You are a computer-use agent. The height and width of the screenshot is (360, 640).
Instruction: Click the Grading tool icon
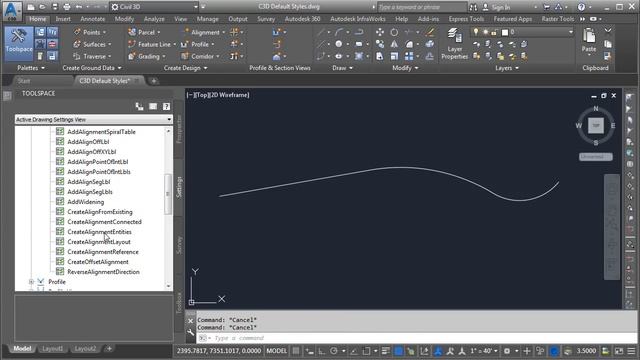132,56
